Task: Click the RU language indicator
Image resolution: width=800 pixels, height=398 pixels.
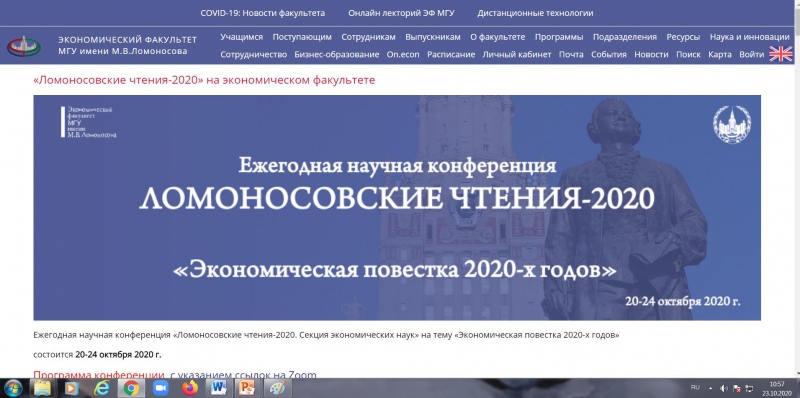Action: pos(695,387)
